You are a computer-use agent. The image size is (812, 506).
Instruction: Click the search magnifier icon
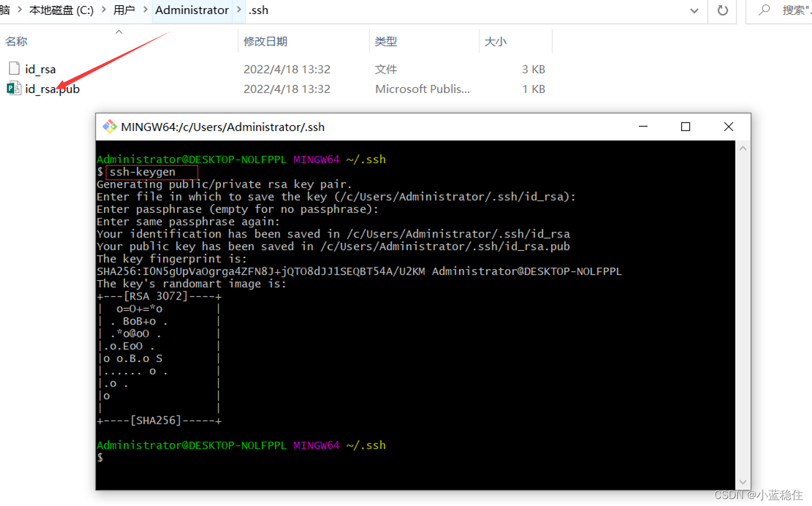point(765,10)
